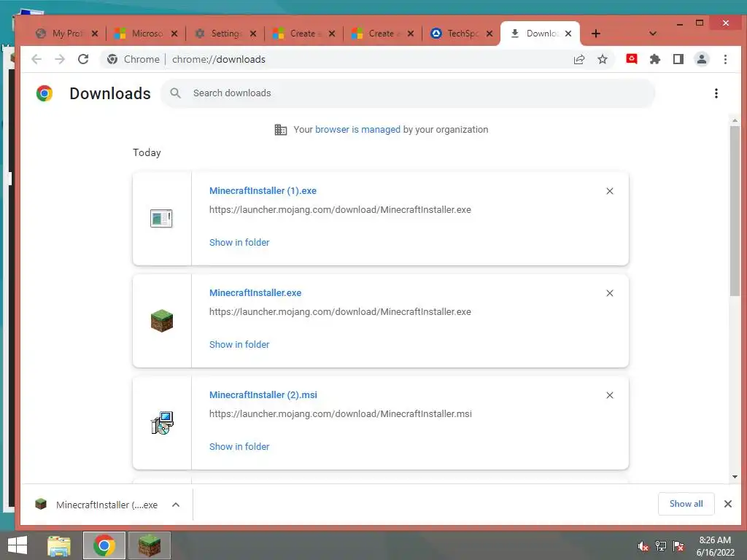
Task: Click the network tray icon
Action: pos(661,546)
